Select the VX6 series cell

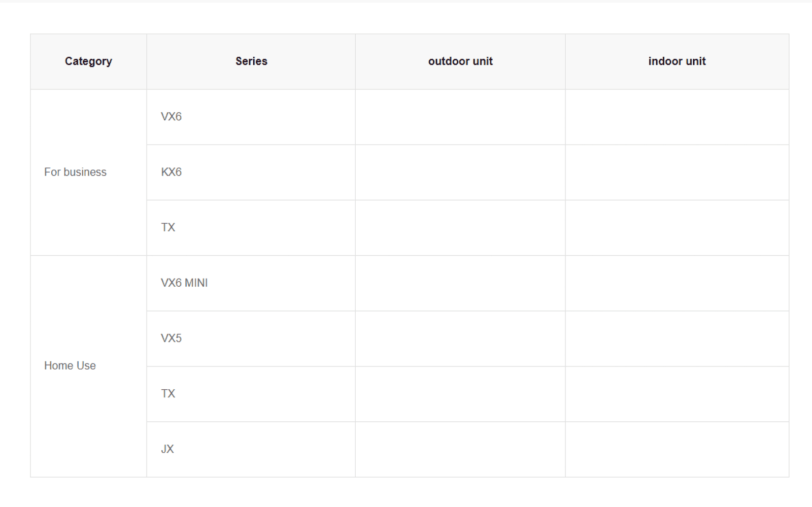tap(172, 117)
